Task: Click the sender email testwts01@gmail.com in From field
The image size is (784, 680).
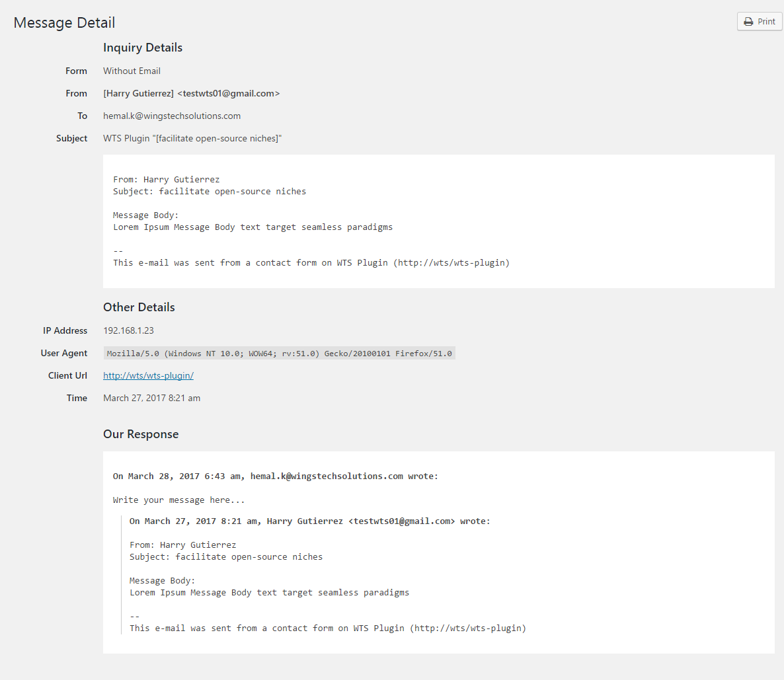Action: click(x=228, y=93)
